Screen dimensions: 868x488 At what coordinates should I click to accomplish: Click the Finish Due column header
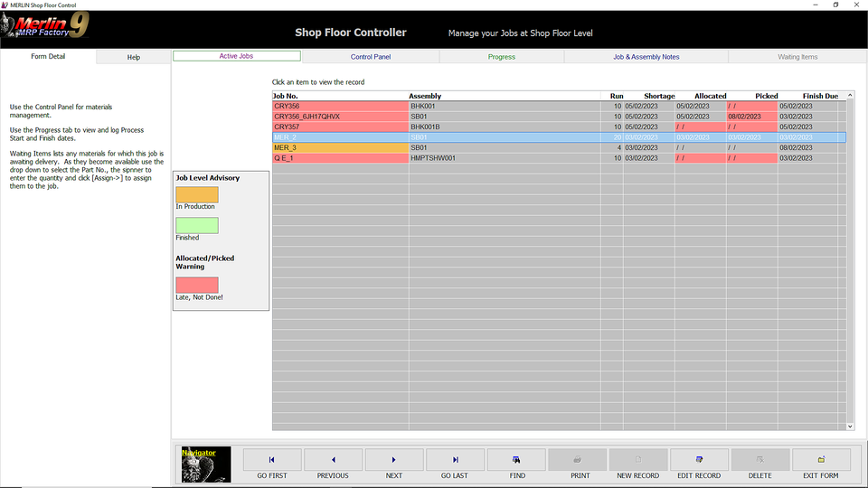click(x=819, y=96)
